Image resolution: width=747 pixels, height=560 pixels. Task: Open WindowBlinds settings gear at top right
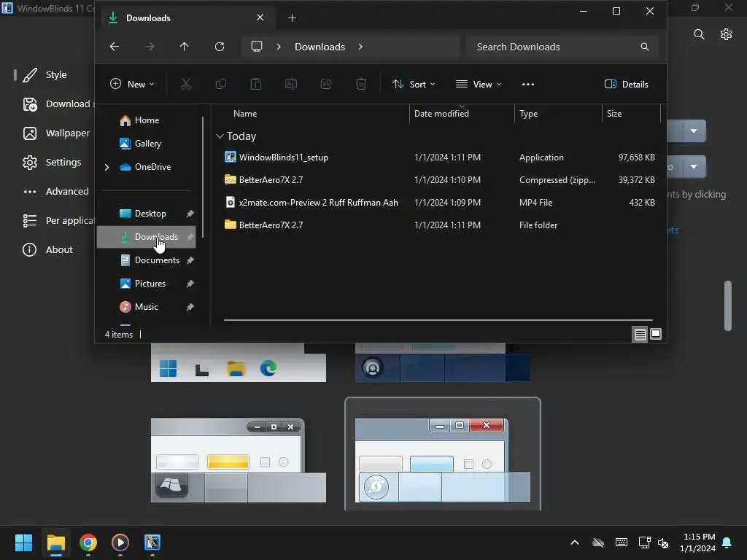726,34
